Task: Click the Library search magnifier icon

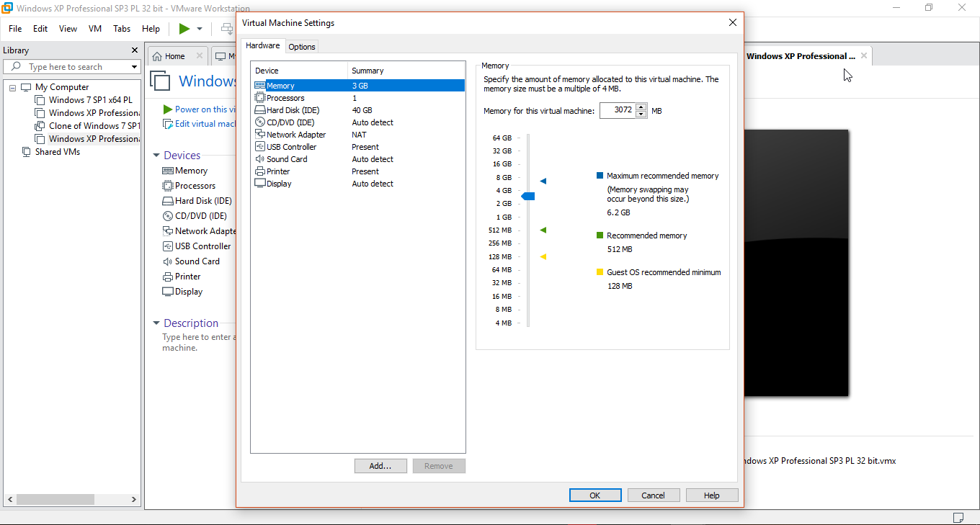Action: [17, 67]
